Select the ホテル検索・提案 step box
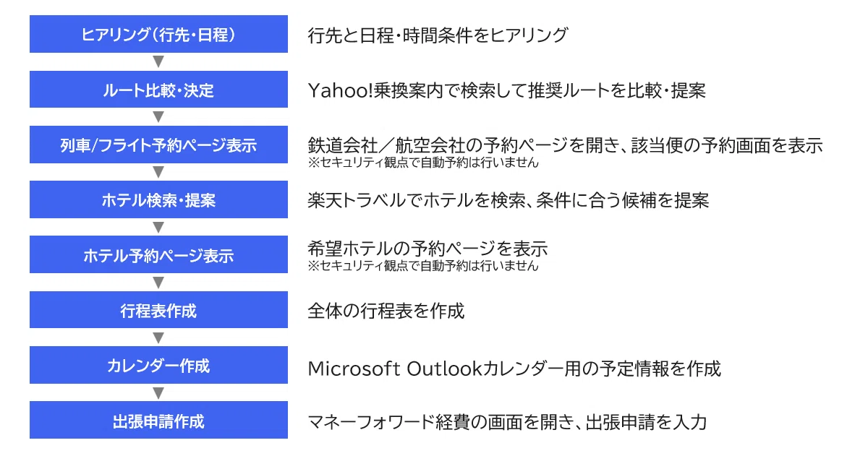This screenshot has width=868, height=456. tap(158, 199)
